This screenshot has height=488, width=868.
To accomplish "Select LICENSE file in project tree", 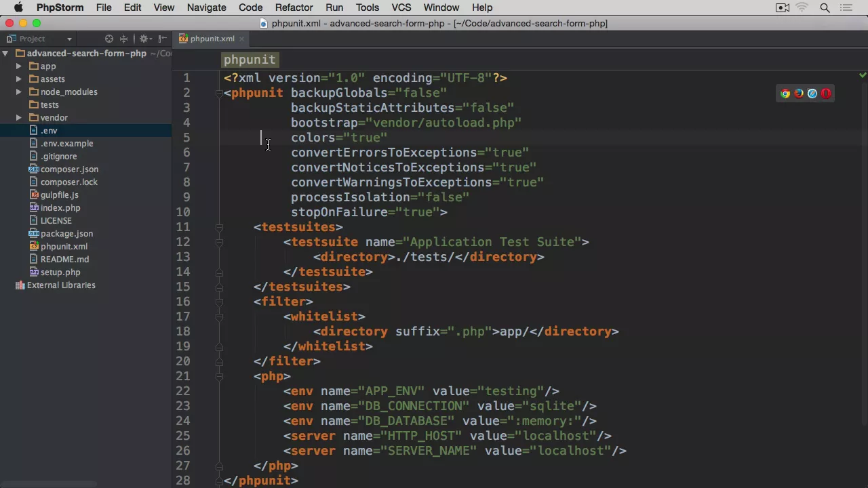I will 50,221.
